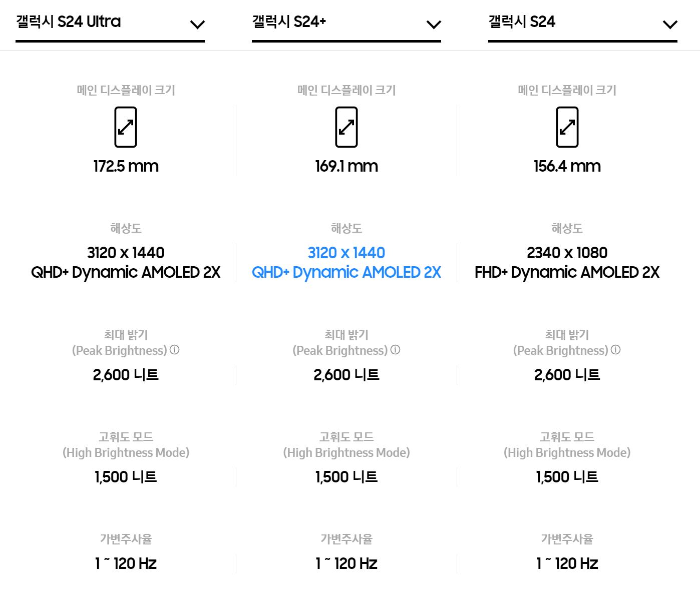Select the 1 ~ 120 Hz value in the S24+ column
Image resolution: width=700 pixels, height=601 pixels.
tap(346, 563)
